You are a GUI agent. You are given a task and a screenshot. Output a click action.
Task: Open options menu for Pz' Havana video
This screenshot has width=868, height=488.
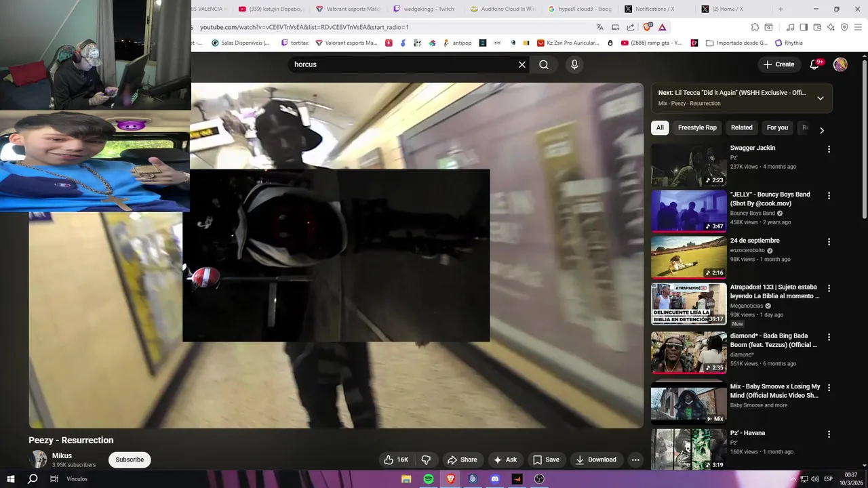(x=829, y=434)
